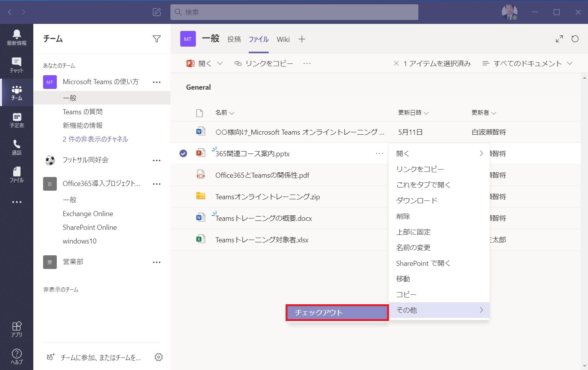Choose コピー in context menu
Viewport: 588px width, 370px height.
439,294
